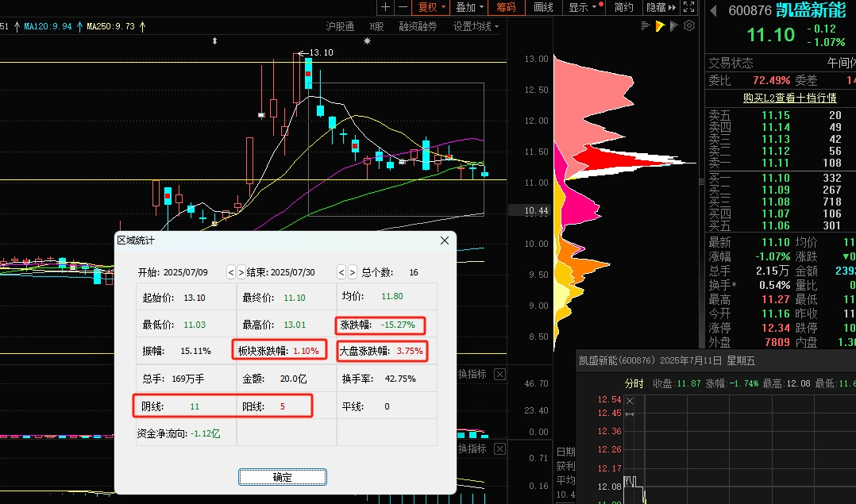Close the upper indicator pane at 46.70 scale

coord(499,374)
